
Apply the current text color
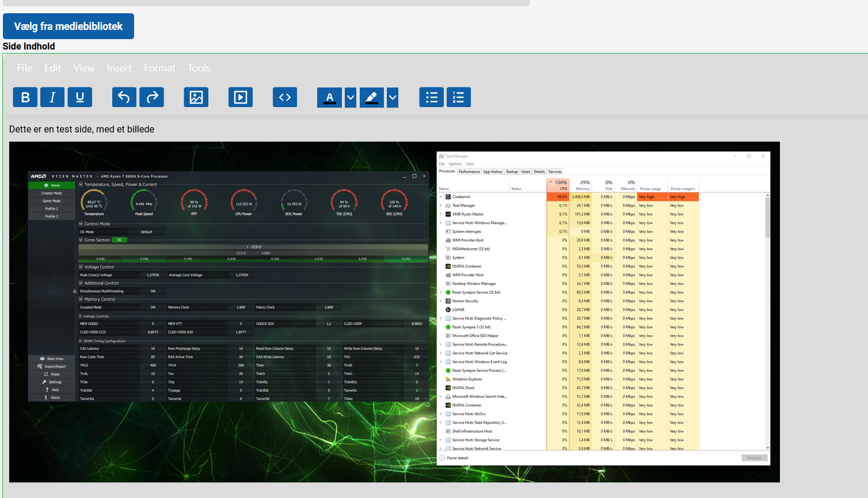[330, 98]
